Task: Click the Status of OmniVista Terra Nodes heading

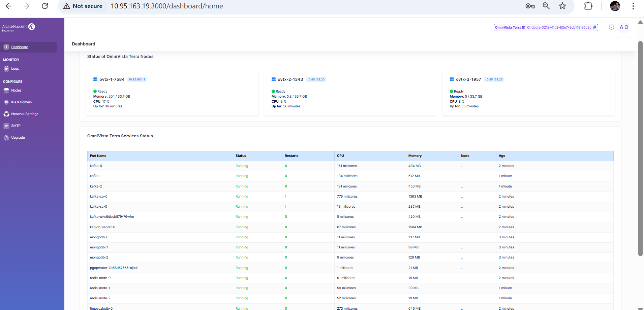Action: [120, 57]
